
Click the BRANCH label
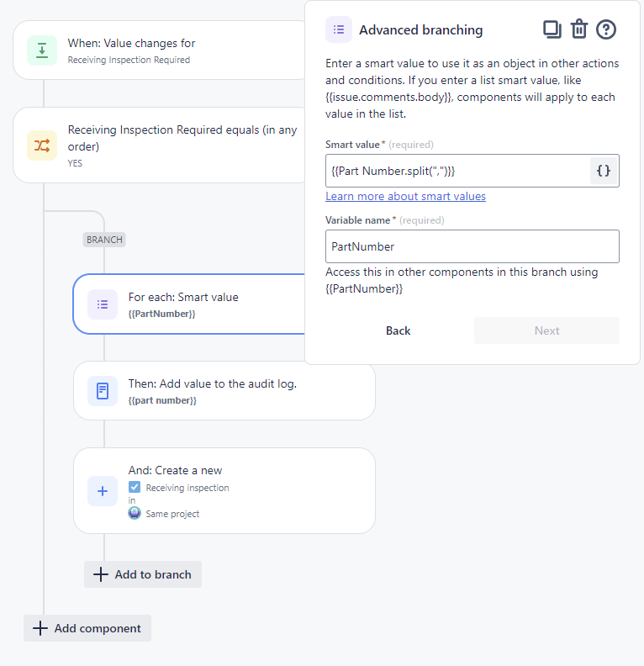click(104, 240)
